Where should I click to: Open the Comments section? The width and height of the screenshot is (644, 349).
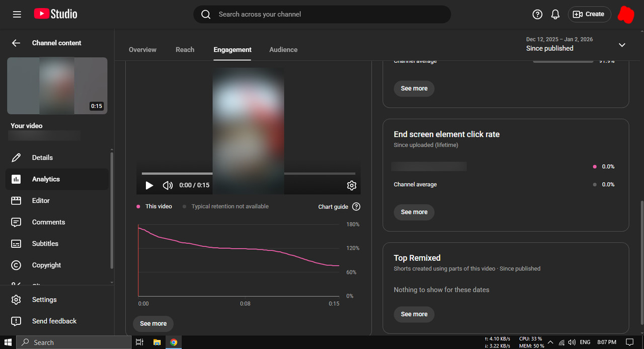point(57,222)
